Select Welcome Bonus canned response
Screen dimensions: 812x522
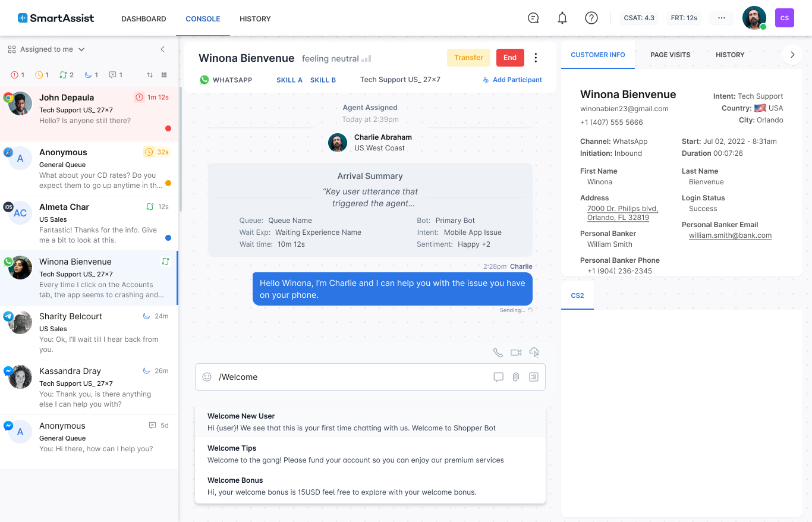click(x=370, y=486)
